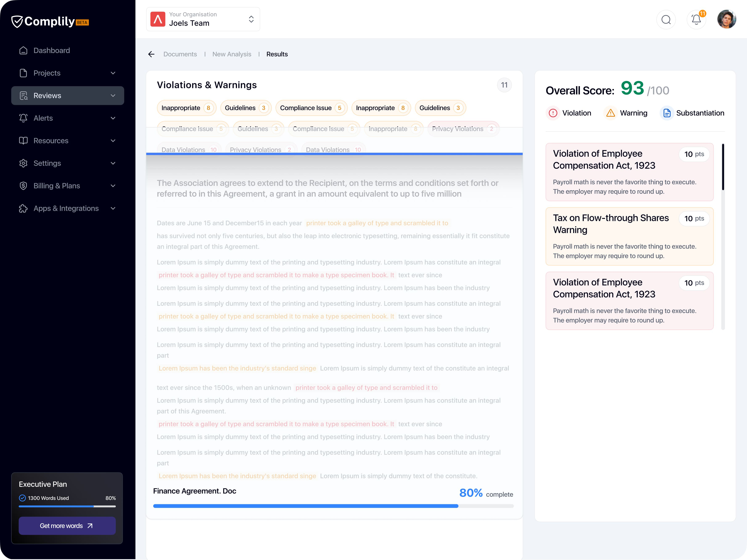Screen dimensions: 747x560
Task: Expand the Alerts menu chevron
Action: pyautogui.click(x=113, y=118)
